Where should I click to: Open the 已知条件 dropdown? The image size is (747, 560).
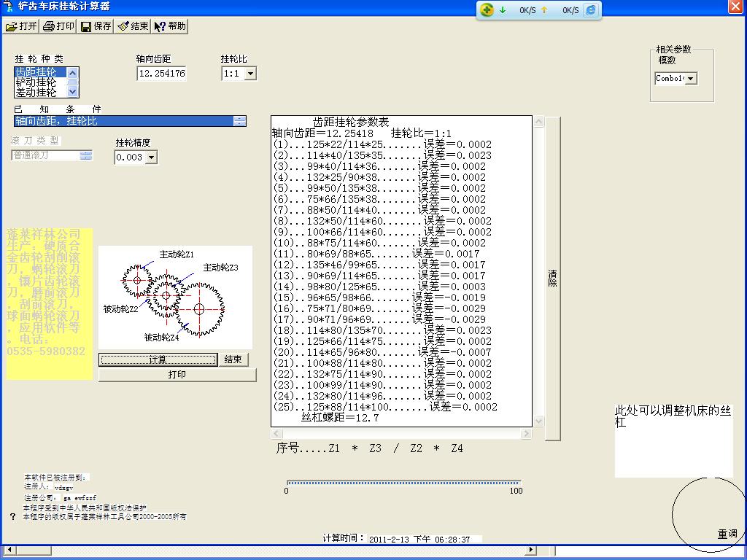239,121
